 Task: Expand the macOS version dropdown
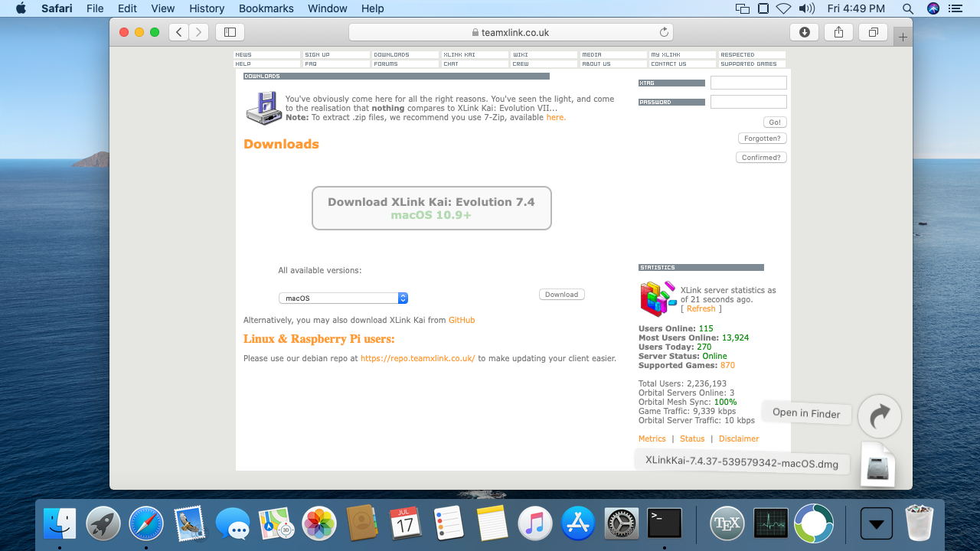(343, 298)
